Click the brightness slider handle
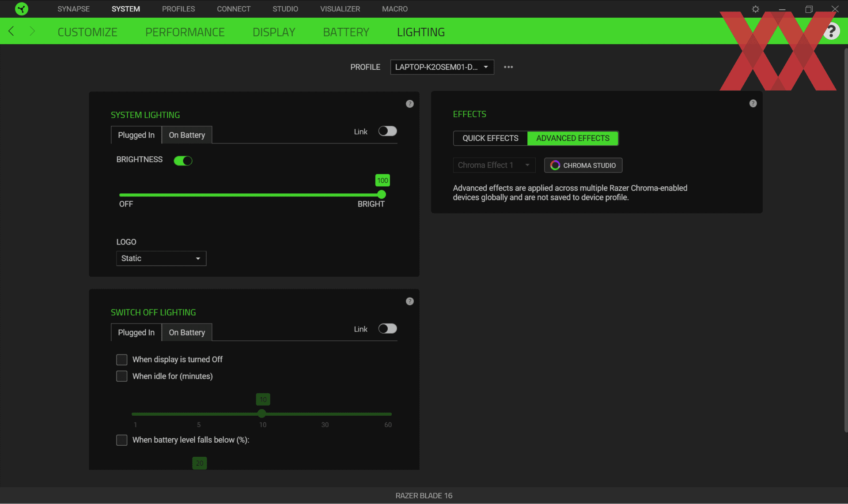 coord(382,194)
